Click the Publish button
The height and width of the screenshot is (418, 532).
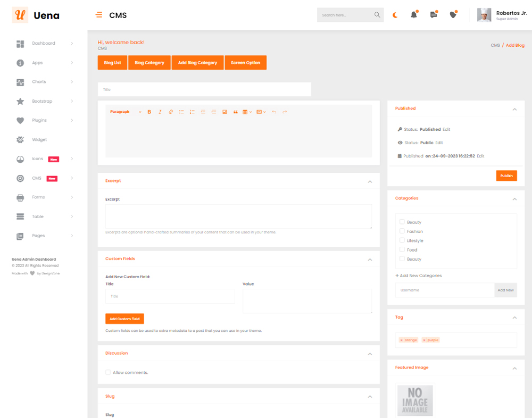click(506, 175)
